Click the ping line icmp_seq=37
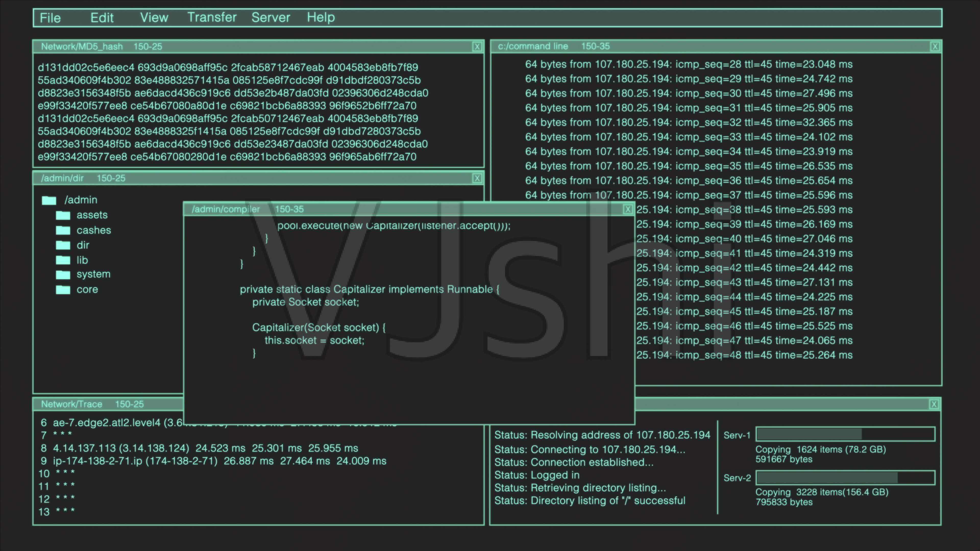Image resolution: width=980 pixels, height=551 pixels. (x=689, y=195)
